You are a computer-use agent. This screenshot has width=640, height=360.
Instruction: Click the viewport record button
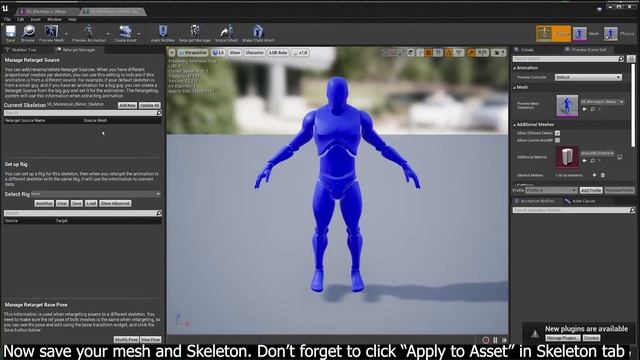point(485,340)
